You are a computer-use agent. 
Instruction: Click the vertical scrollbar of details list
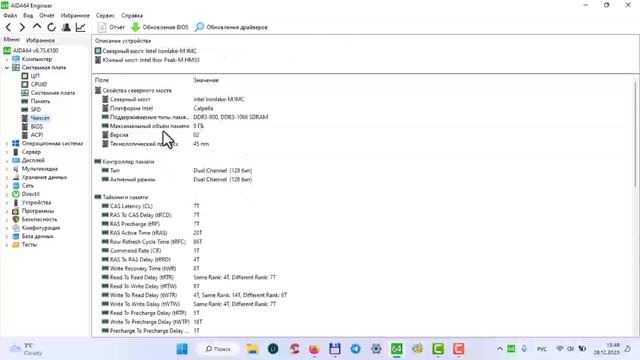click(635, 135)
